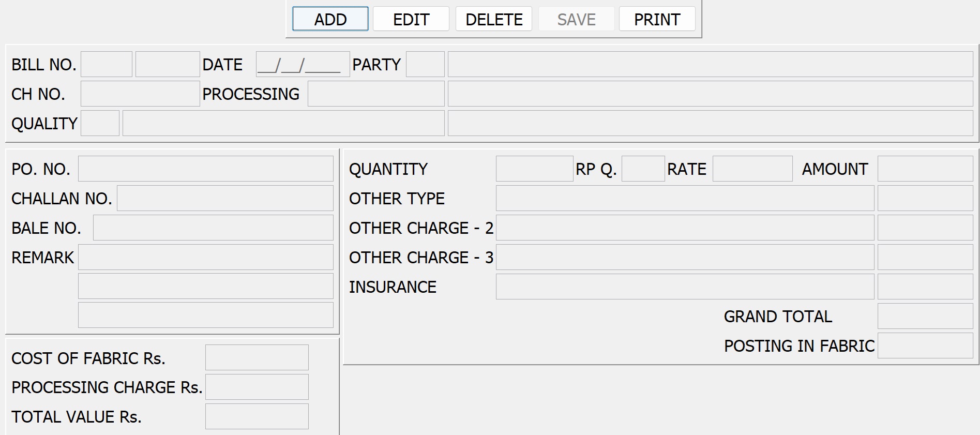The height and width of the screenshot is (435, 980).
Task: Select the BALE NO. field
Action: click(x=213, y=228)
